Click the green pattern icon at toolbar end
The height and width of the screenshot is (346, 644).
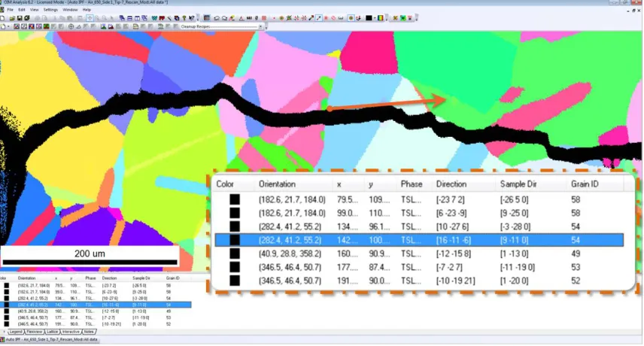pos(403,18)
